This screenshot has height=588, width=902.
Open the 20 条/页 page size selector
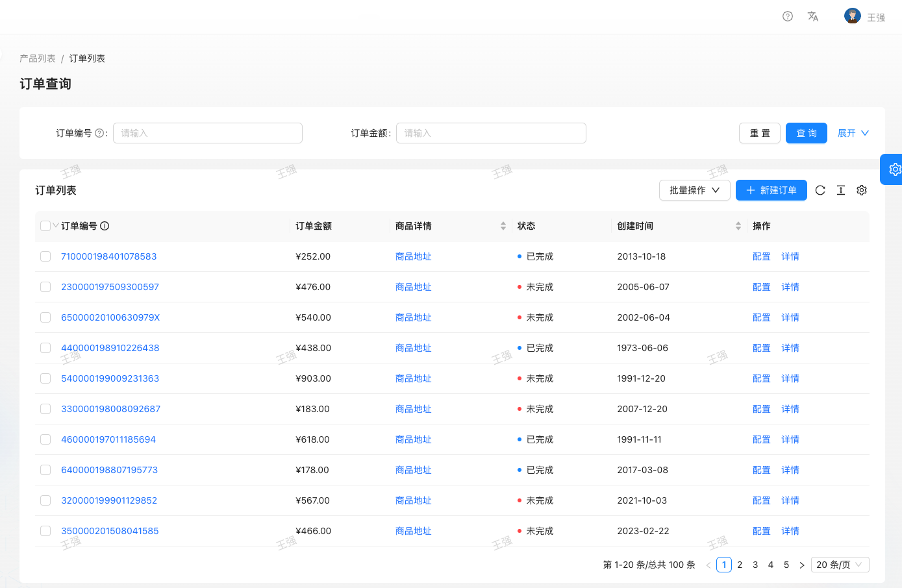coord(840,565)
